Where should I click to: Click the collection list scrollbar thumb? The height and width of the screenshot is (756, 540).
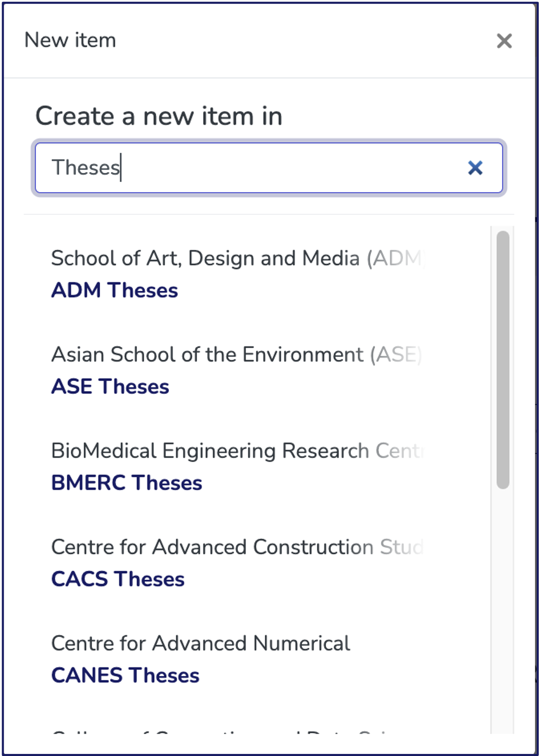(503, 359)
